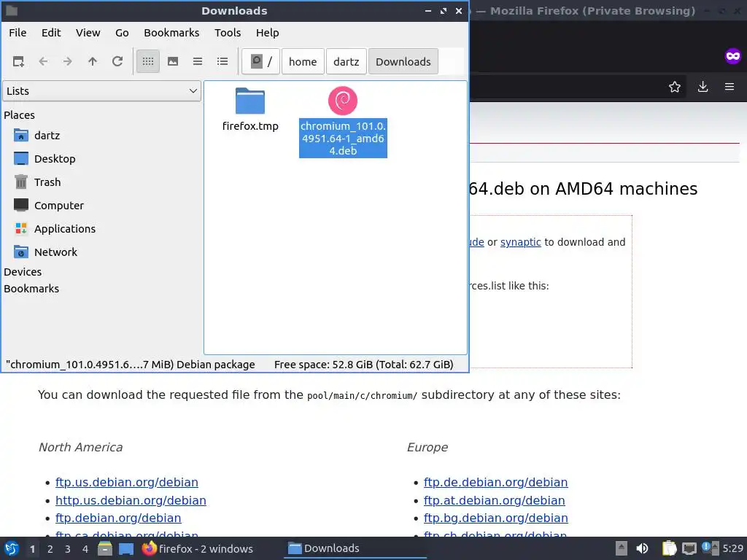The width and height of the screenshot is (747, 560).
Task: Go back with the left arrow icon
Action: click(43, 61)
